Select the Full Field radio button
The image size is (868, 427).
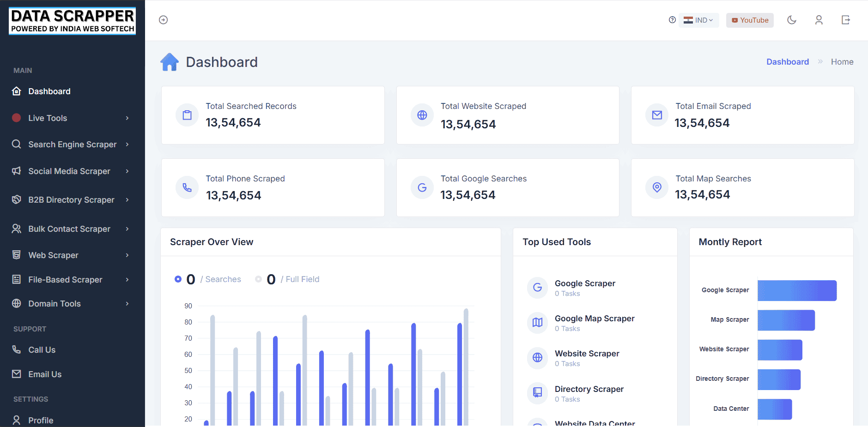pyautogui.click(x=258, y=279)
